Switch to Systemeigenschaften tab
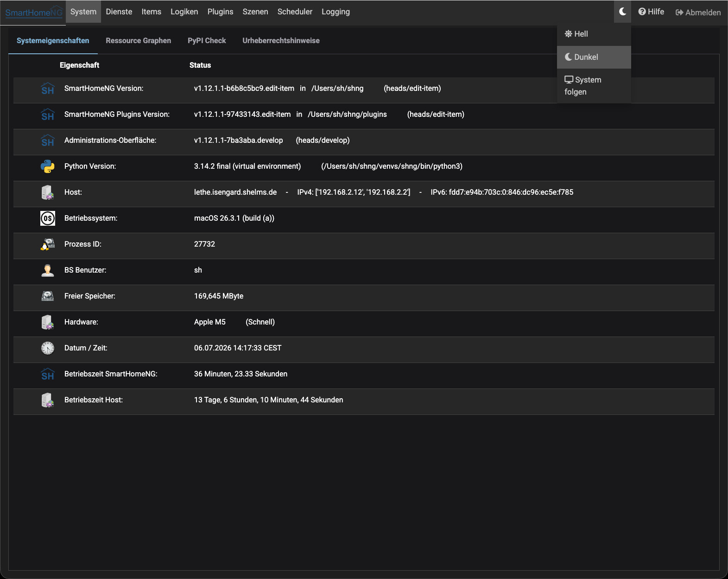 pyautogui.click(x=53, y=41)
